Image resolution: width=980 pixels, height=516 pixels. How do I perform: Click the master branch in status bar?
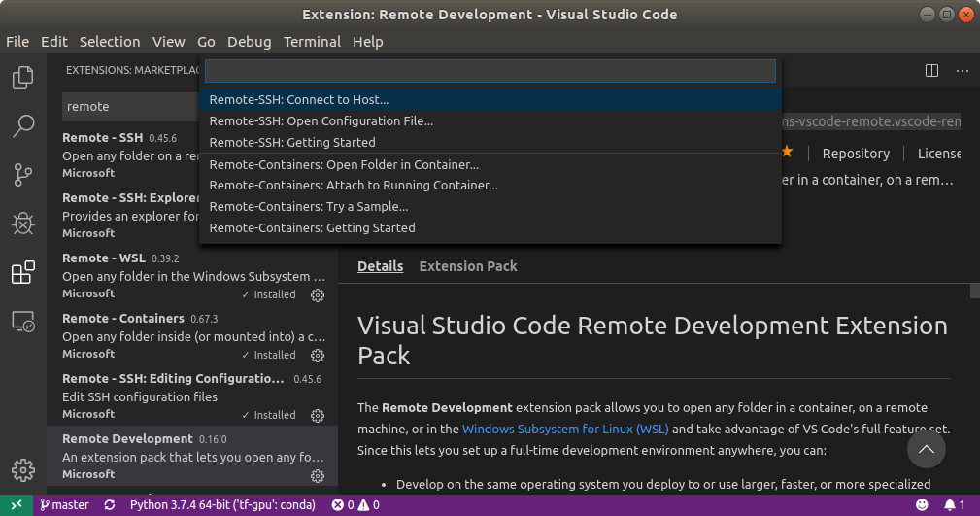coord(64,504)
